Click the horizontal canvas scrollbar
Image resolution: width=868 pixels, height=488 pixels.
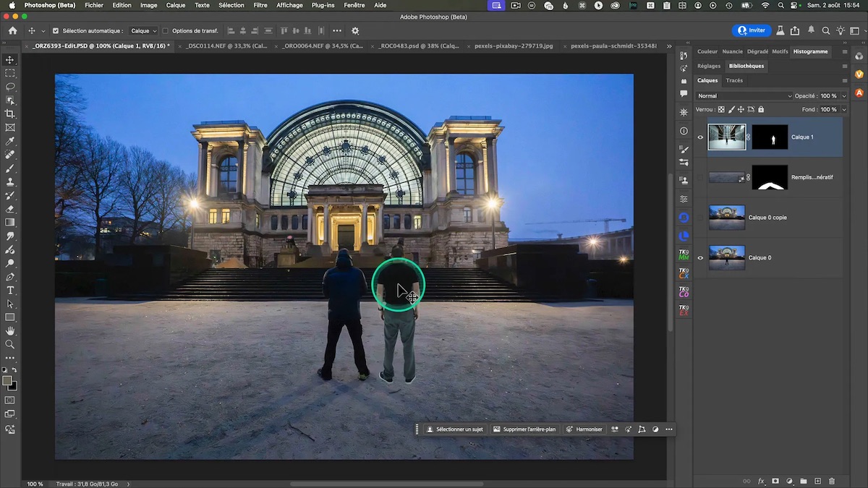[x=387, y=484]
